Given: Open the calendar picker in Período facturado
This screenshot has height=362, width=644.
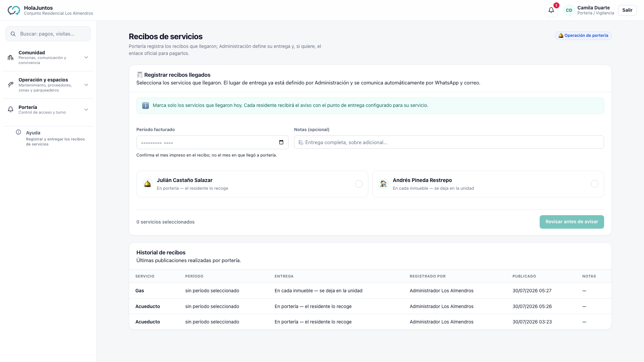Looking at the screenshot, I should coord(281,142).
